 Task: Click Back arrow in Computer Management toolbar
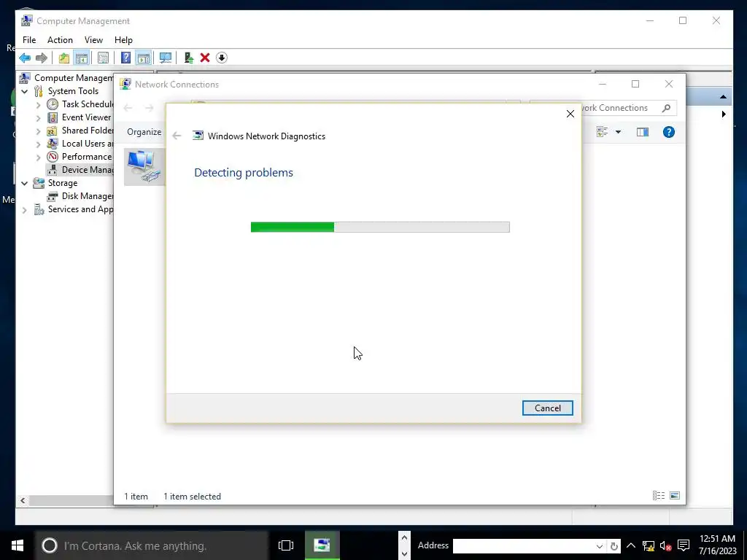point(25,58)
